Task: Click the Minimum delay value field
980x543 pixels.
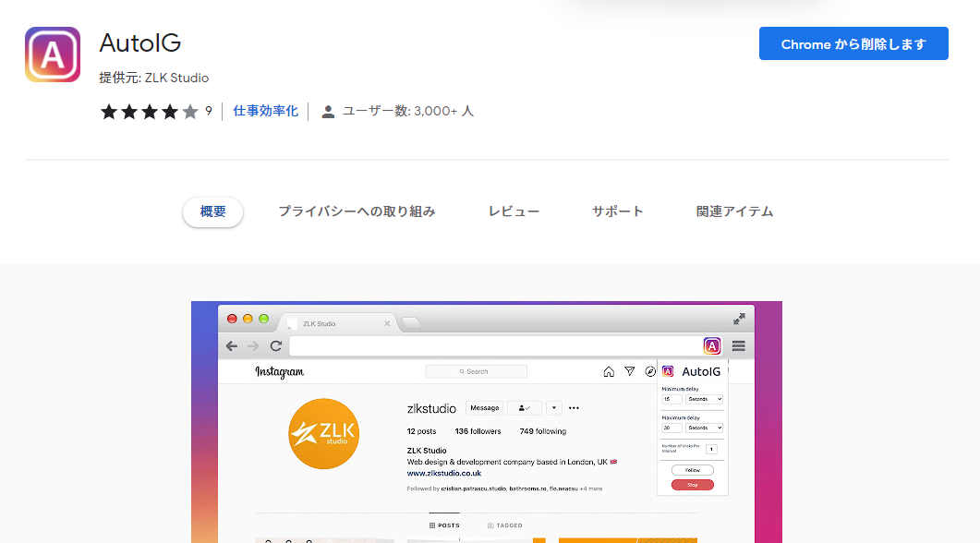Action: 671,399
